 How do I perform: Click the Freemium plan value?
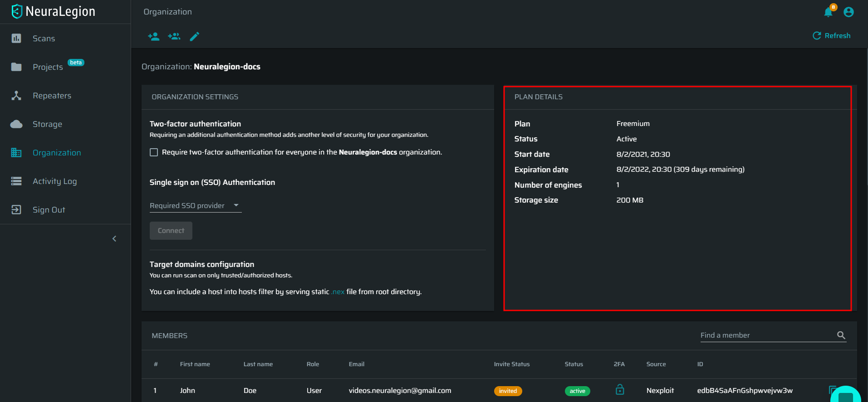point(633,124)
